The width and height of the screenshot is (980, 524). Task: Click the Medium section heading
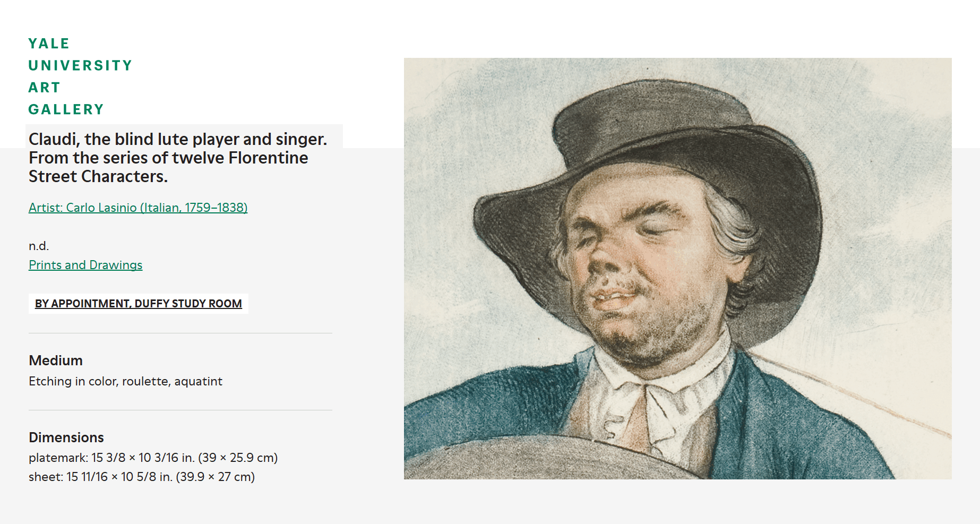pyautogui.click(x=56, y=360)
